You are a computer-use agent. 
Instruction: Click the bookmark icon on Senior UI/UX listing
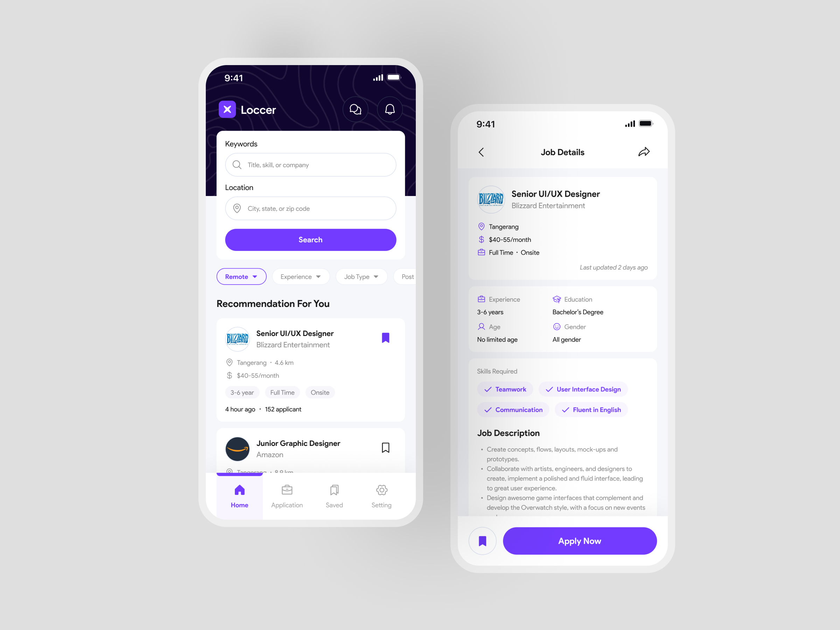pyautogui.click(x=386, y=337)
